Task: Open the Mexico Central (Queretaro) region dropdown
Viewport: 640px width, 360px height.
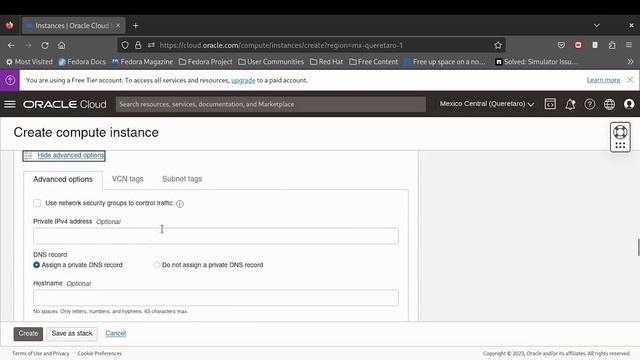Action: pos(487,104)
